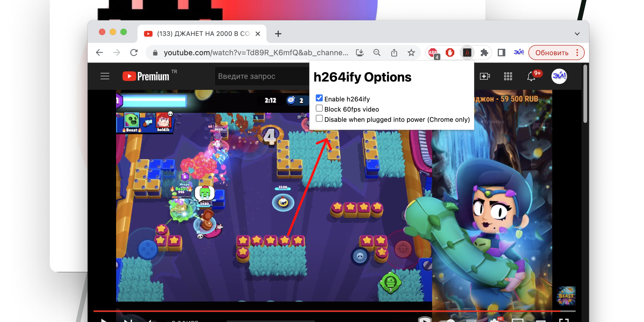Click the Обновить update button
This screenshot has width=644, height=322.
coord(551,53)
